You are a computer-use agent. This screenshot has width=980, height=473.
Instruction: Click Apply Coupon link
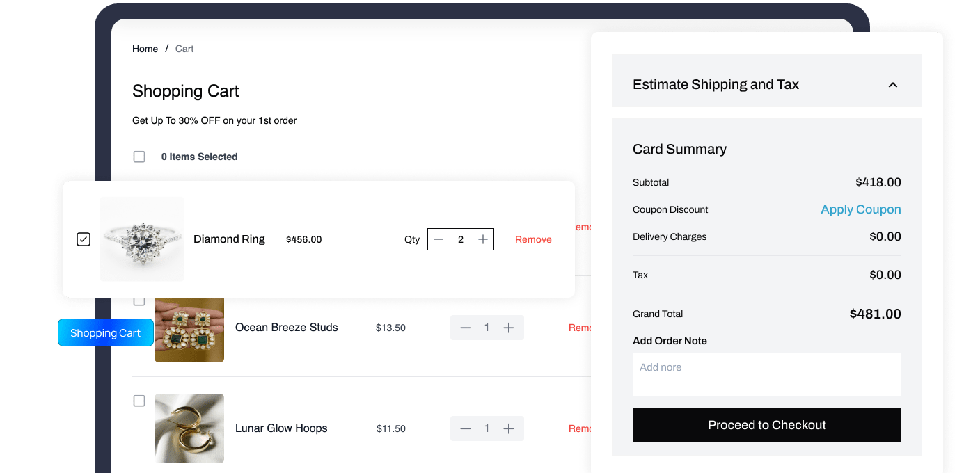(860, 209)
